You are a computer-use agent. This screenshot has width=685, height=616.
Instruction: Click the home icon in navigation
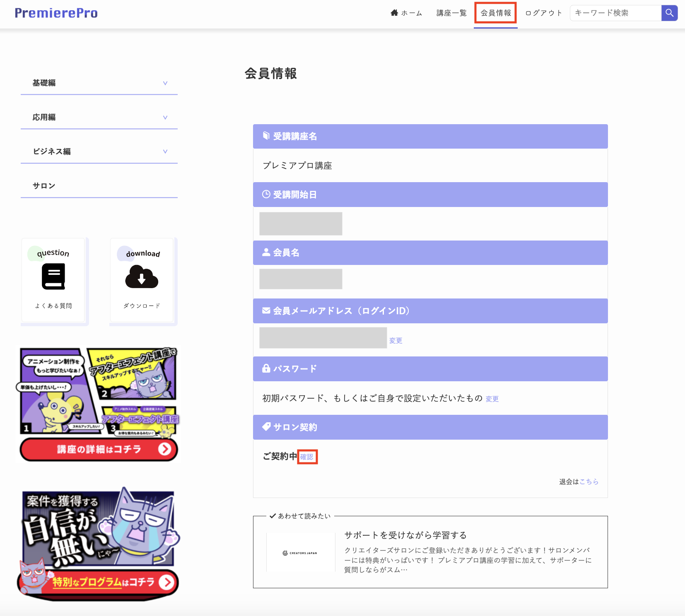tap(394, 13)
